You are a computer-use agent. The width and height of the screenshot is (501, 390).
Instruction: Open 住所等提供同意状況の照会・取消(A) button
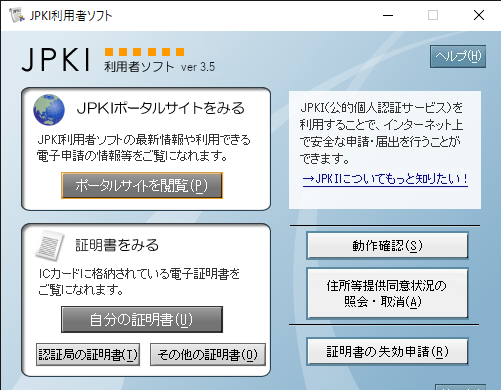click(387, 293)
